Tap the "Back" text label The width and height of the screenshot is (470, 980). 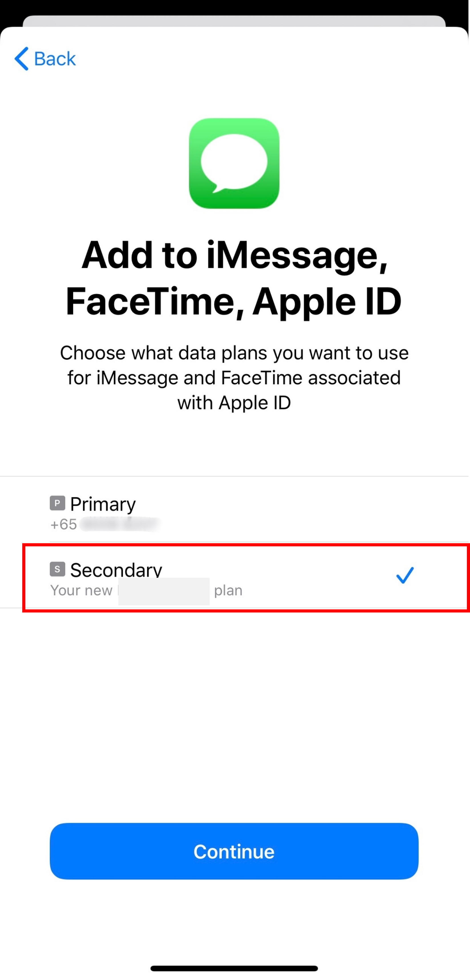tap(55, 59)
